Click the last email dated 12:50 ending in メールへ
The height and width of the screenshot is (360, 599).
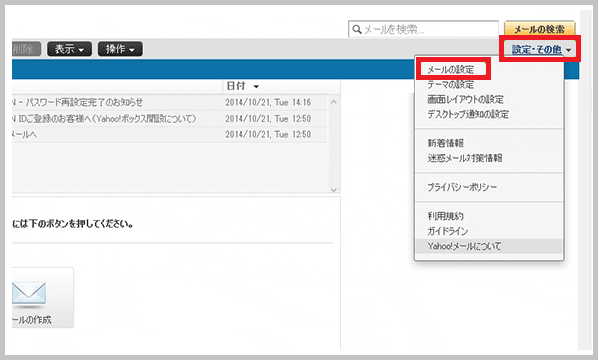[x=170, y=135]
